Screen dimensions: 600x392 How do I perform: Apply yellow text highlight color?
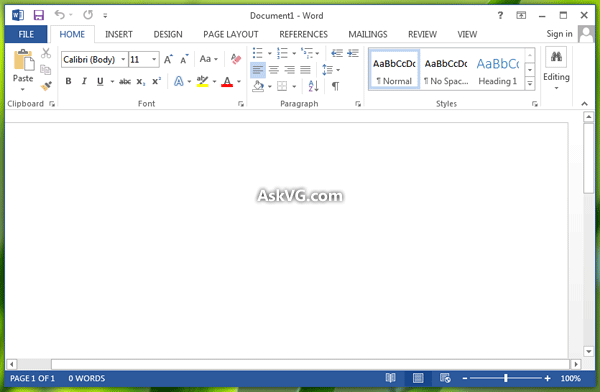coord(202,82)
